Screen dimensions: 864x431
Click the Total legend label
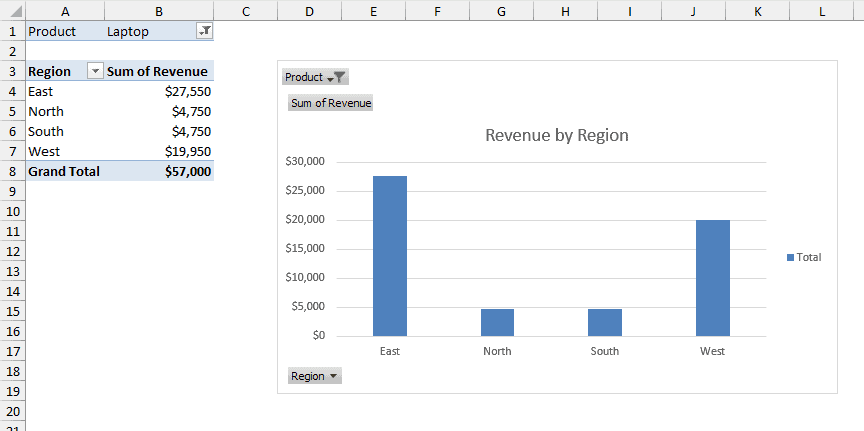point(808,257)
